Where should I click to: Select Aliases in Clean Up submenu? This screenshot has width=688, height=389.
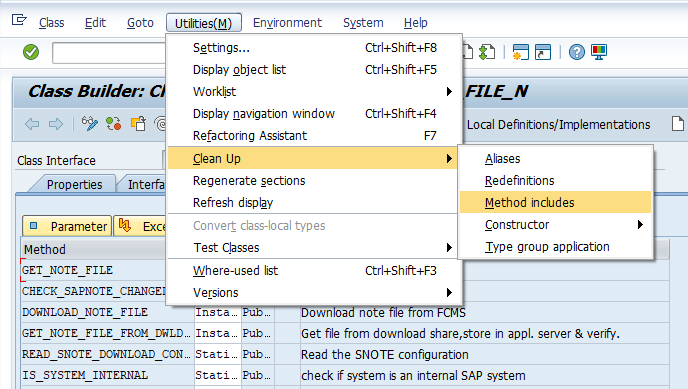pyautogui.click(x=555, y=159)
